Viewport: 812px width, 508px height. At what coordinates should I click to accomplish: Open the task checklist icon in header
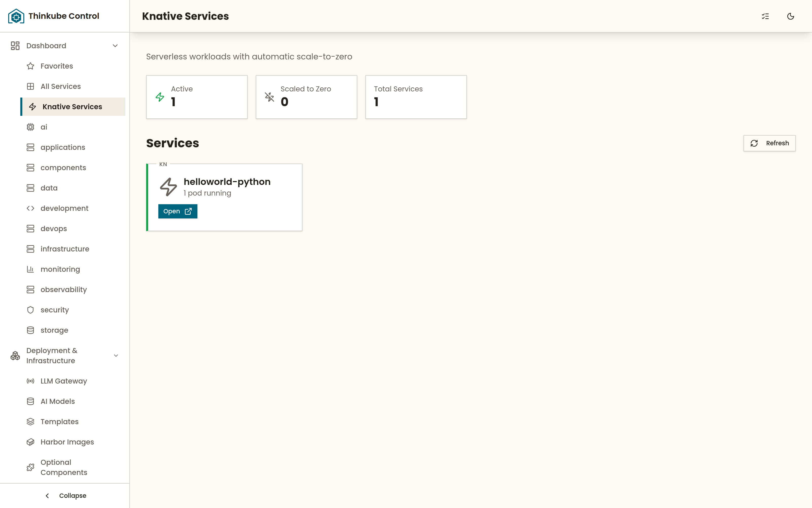pyautogui.click(x=765, y=16)
